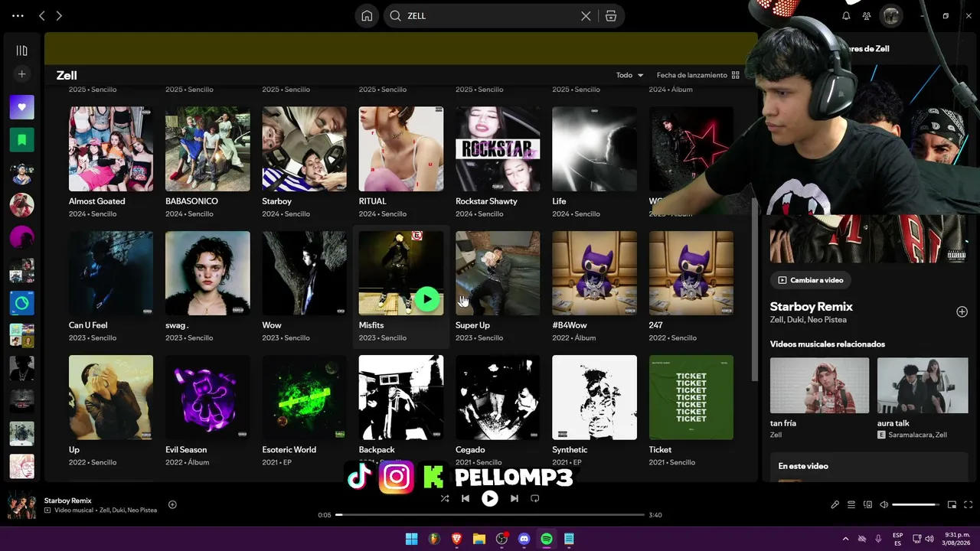The width and height of the screenshot is (980, 551).
Task: Click inside the ZELL search field
Action: (x=490, y=16)
